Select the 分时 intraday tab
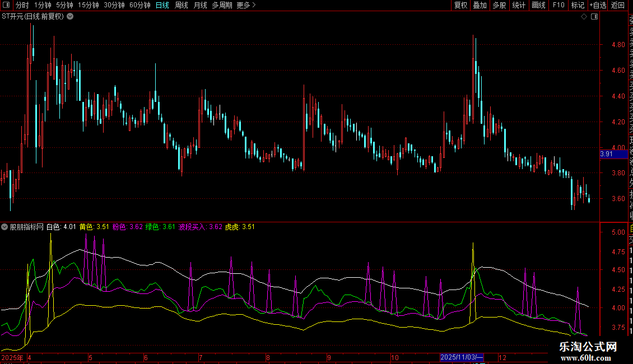The height and width of the screenshot is (364, 633). coord(22,5)
